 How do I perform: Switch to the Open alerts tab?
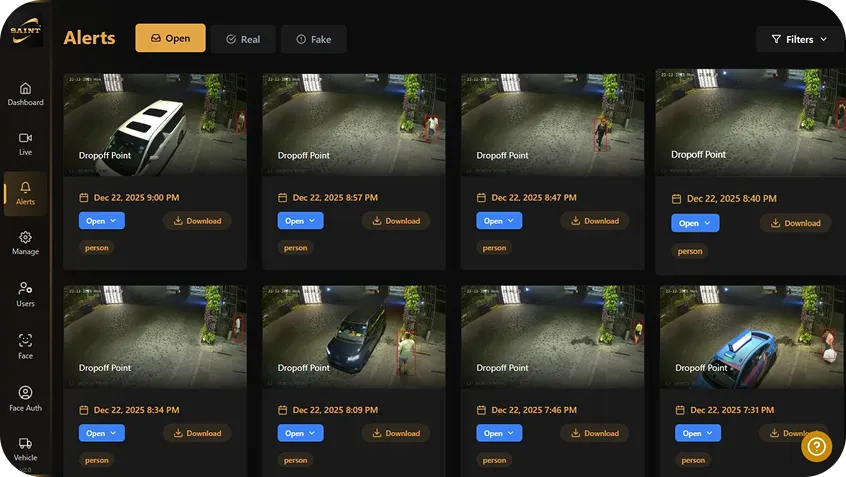(170, 39)
